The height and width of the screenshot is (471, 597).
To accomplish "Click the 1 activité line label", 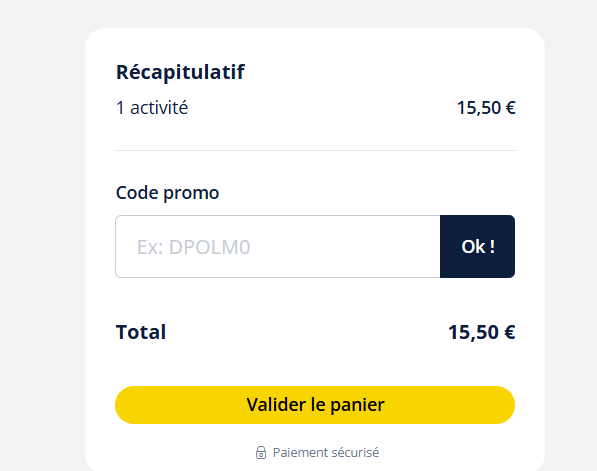I will coord(152,108).
